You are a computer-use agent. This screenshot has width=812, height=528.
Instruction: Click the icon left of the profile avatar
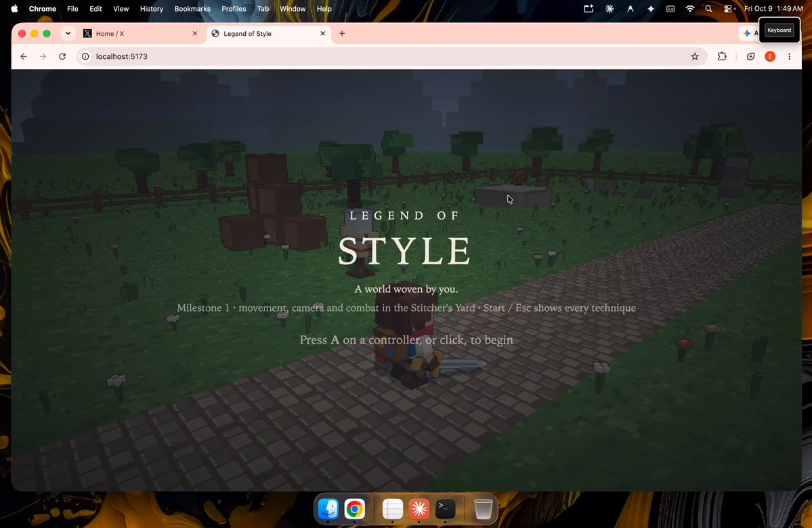coord(750,56)
